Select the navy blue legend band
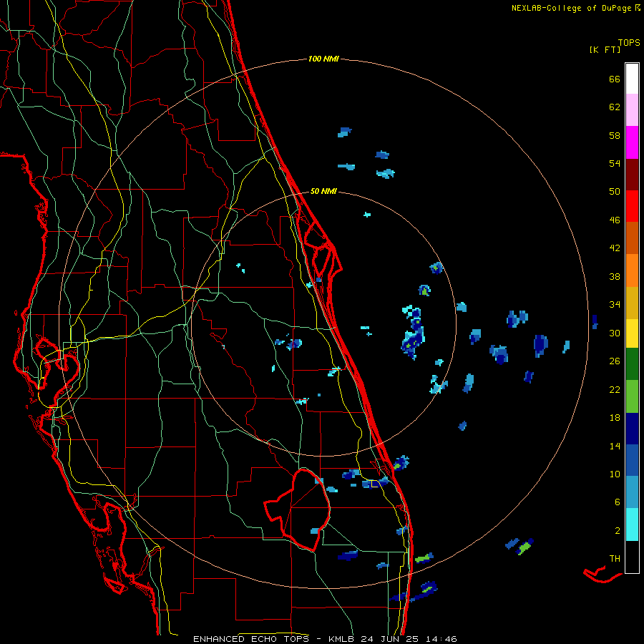The width and height of the screenshot is (644, 644). [632, 429]
